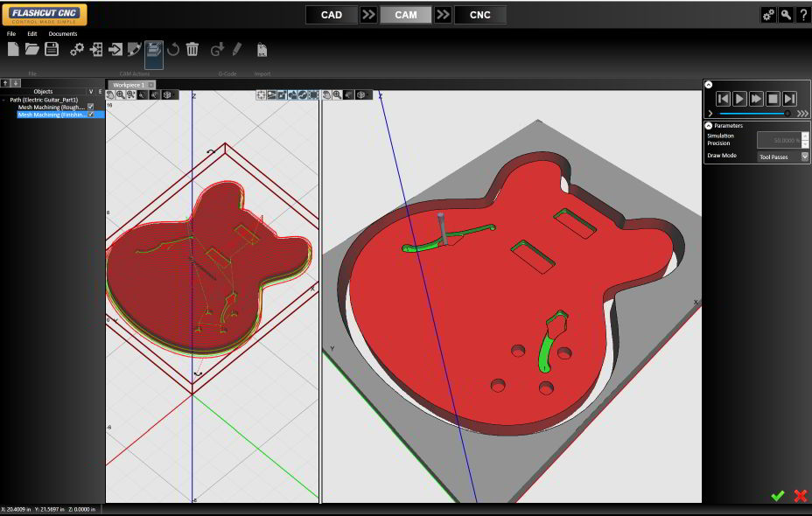Click the arrows button between CAD and CAM
812x516 pixels.
[368, 15]
